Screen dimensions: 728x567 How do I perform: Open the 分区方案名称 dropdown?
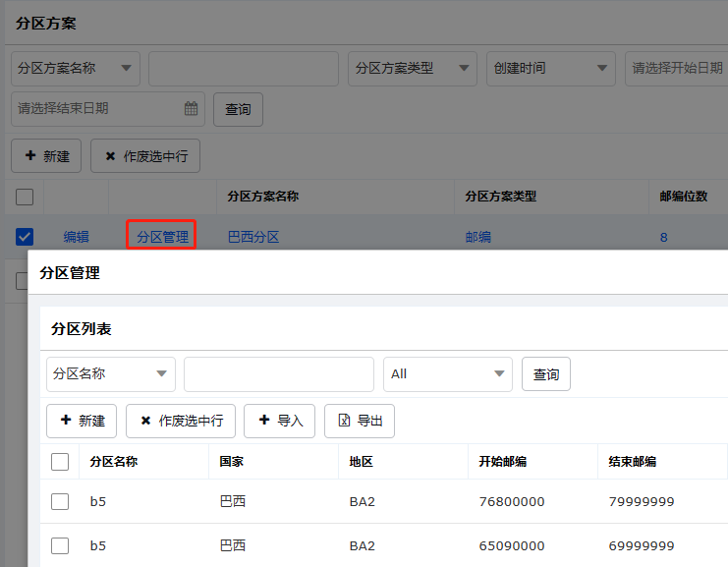[x=76, y=68]
